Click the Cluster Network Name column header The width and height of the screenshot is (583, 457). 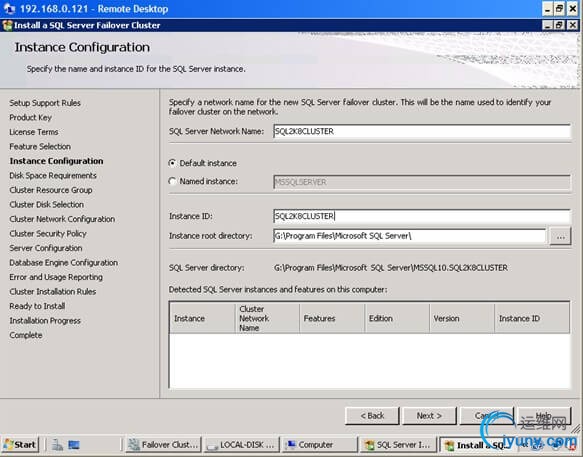(267, 318)
